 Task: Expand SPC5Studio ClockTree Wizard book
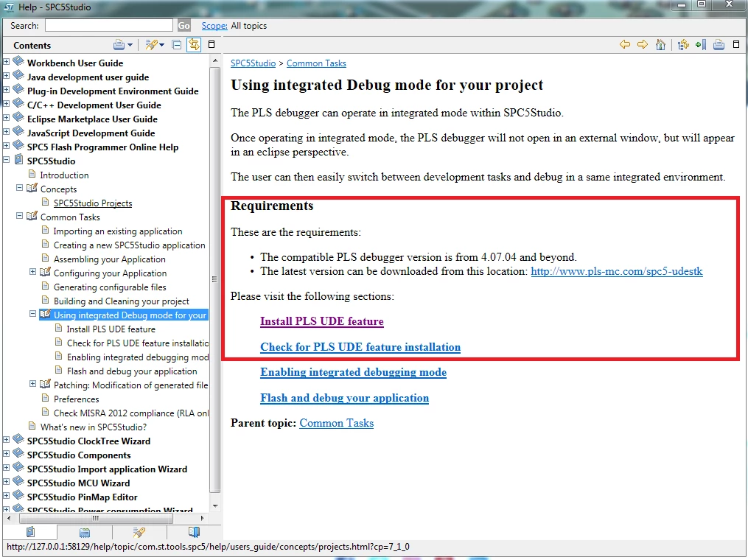(x=6, y=440)
